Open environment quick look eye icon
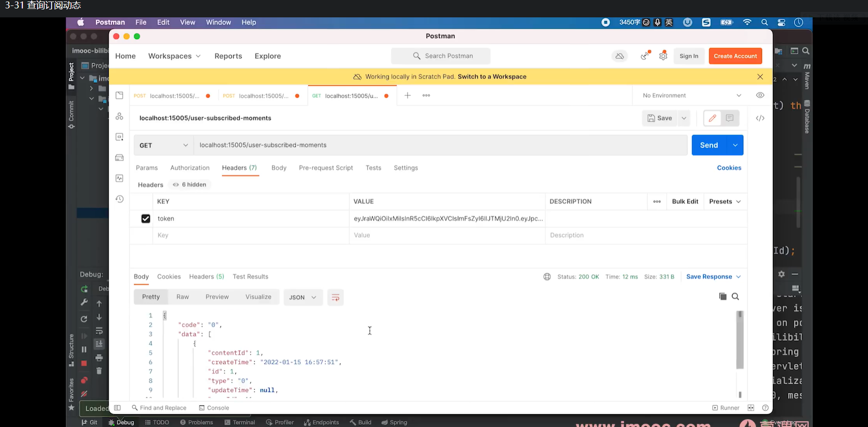The height and width of the screenshot is (427, 868). coord(760,95)
